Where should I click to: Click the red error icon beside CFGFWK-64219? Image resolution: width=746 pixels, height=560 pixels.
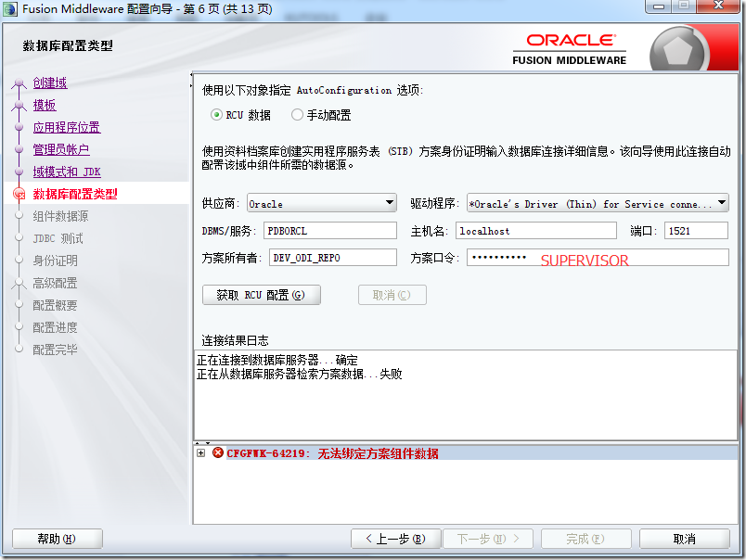218,452
